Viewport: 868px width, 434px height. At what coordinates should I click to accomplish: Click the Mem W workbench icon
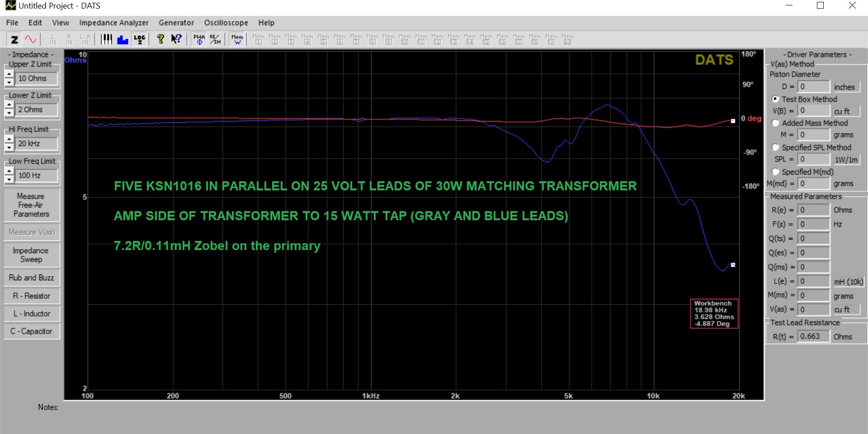(x=237, y=39)
